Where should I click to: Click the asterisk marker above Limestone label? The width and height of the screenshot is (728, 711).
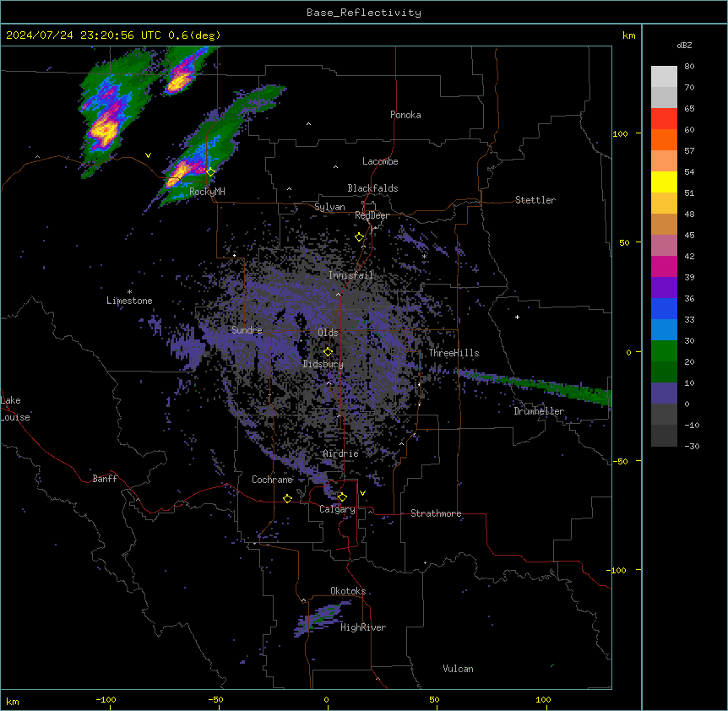click(x=129, y=292)
